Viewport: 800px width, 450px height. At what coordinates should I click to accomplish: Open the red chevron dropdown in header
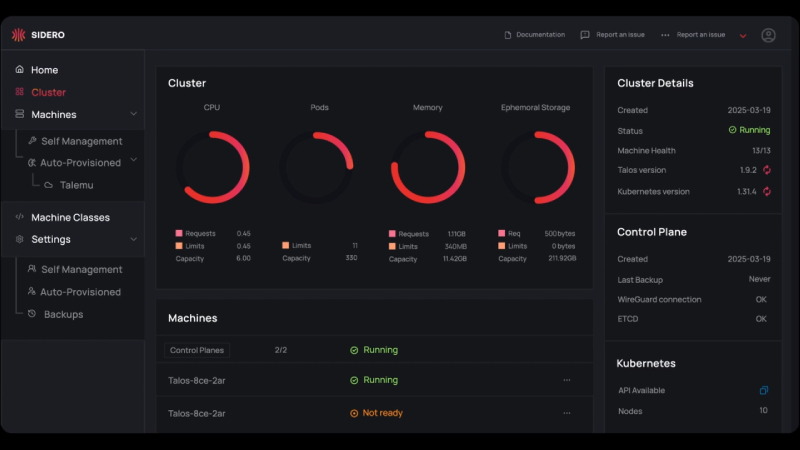point(743,36)
